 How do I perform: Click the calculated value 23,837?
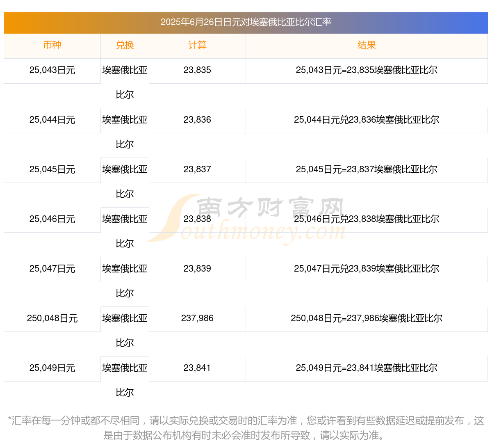197,169
